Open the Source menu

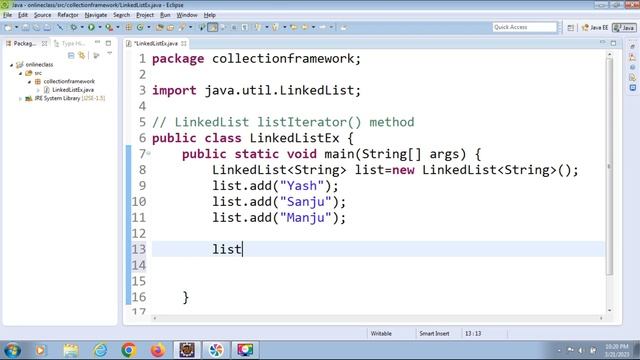pos(42,15)
